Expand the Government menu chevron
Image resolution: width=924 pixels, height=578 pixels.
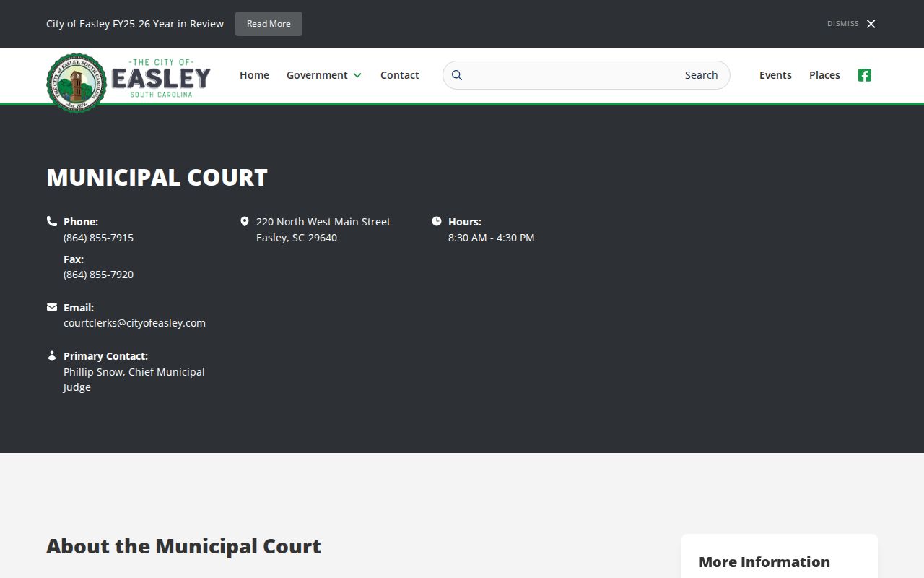(357, 75)
